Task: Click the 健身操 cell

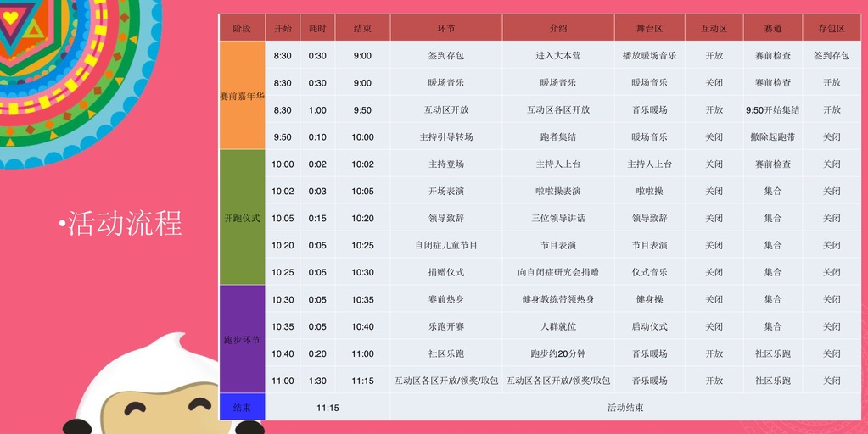Action: pos(649,299)
